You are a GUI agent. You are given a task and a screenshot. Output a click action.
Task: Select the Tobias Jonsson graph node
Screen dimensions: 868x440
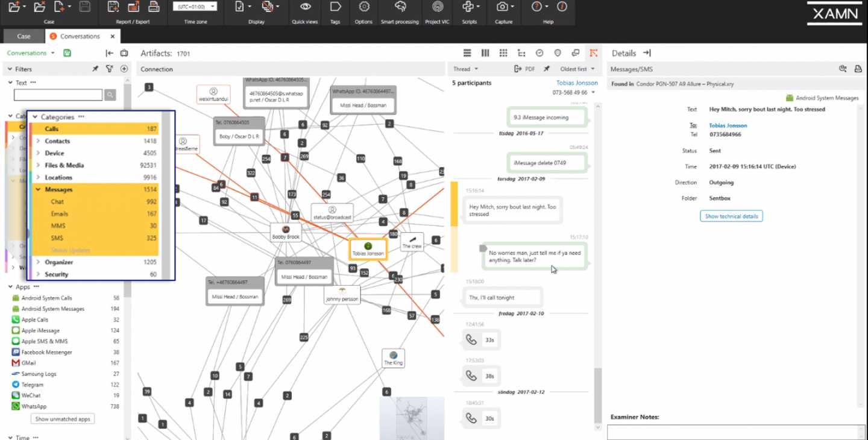tap(368, 249)
